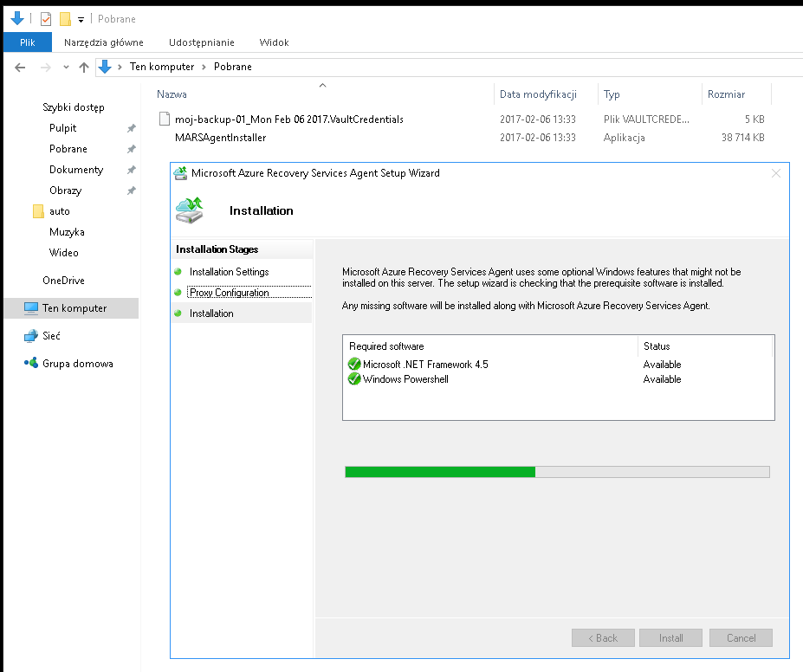This screenshot has width=803, height=672.
Task: Open Sieć label in navigation pane
Action: coord(51,336)
